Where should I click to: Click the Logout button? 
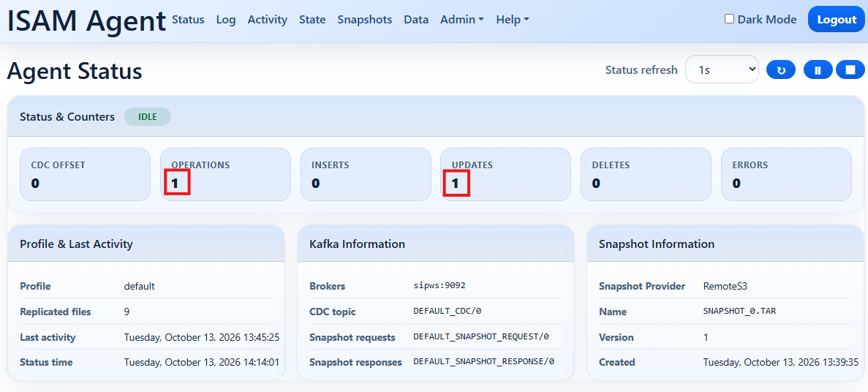click(x=837, y=19)
